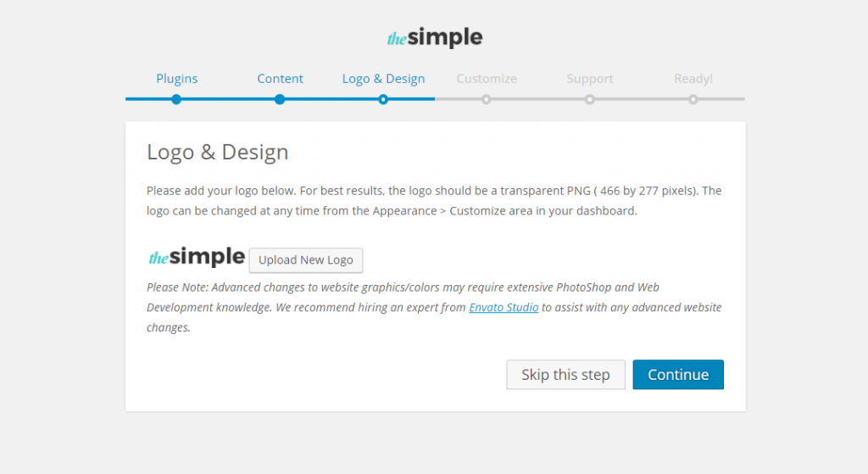Click Upload New Logo button
The width and height of the screenshot is (868, 474).
305,260
